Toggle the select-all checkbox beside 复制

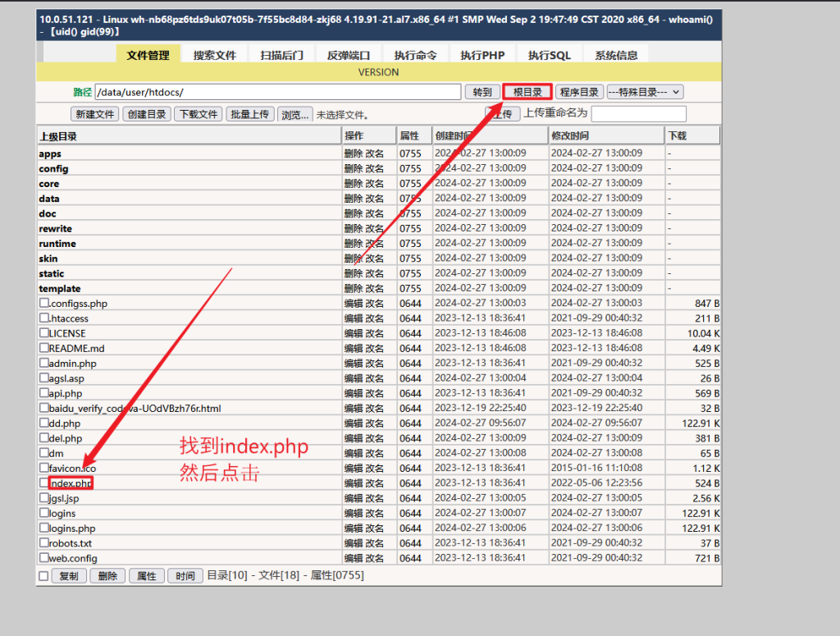[x=43, y=576]
